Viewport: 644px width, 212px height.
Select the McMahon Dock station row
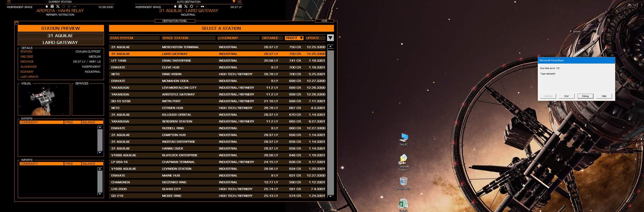point(217,81)
